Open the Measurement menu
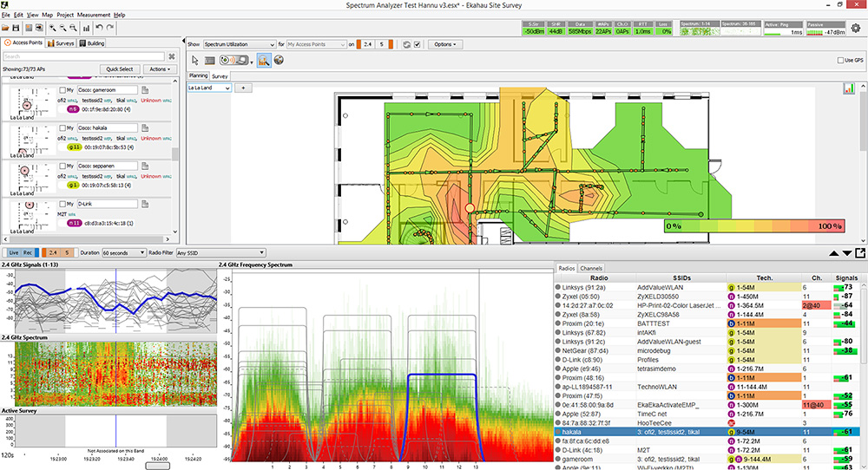 94,15
